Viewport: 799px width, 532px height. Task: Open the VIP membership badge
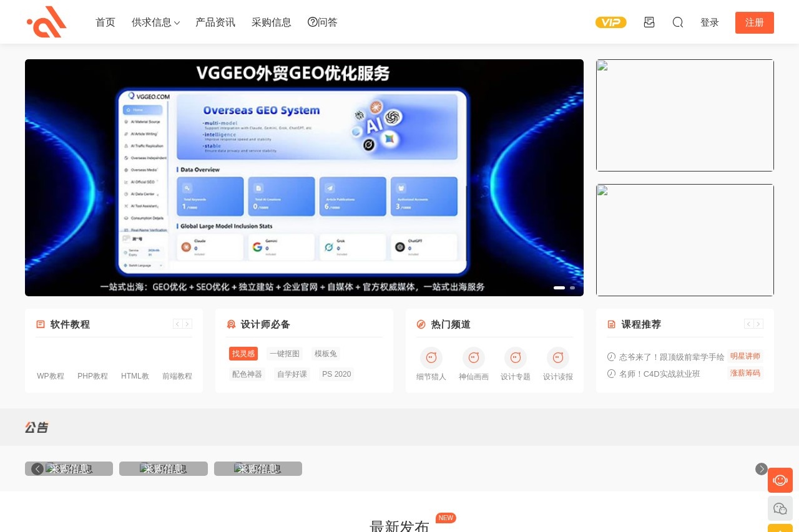pyautogui.click(x=610, y=22)
